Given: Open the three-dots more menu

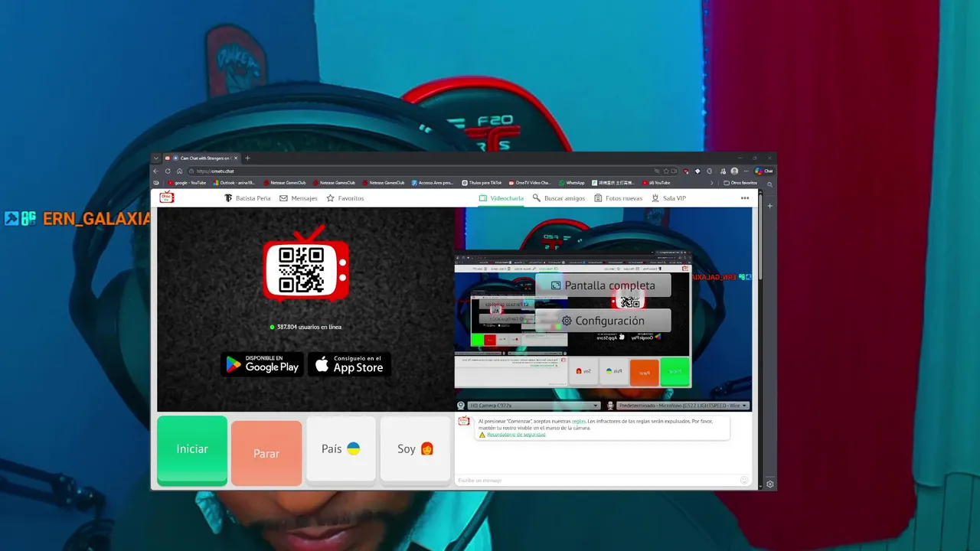Looking at the screenshot, I should point(745,198).
